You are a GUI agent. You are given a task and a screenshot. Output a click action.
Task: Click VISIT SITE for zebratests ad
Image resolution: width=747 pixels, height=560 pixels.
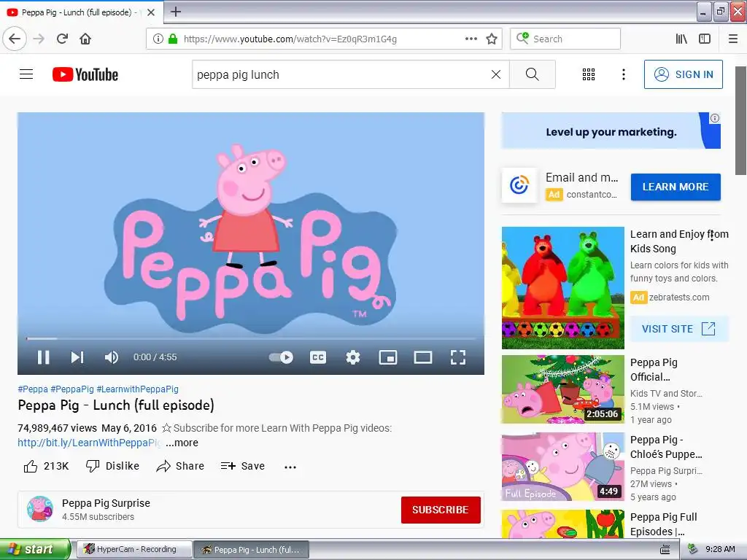[679, 329]
